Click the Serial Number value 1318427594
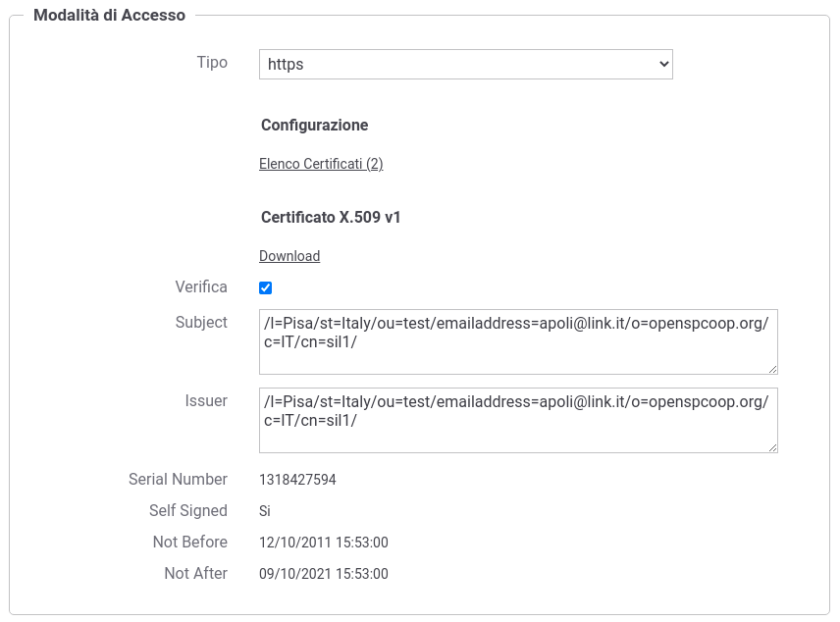 [297, 480]
